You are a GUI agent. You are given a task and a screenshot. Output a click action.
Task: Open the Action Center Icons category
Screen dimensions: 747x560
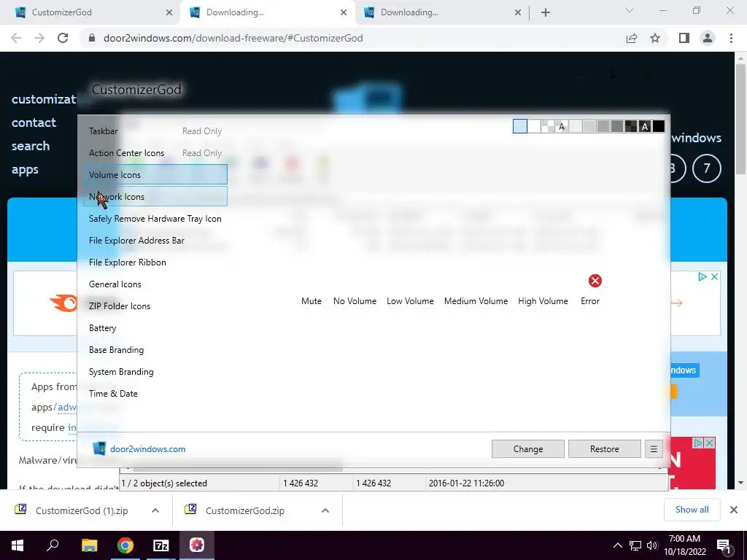coord(155,153)
